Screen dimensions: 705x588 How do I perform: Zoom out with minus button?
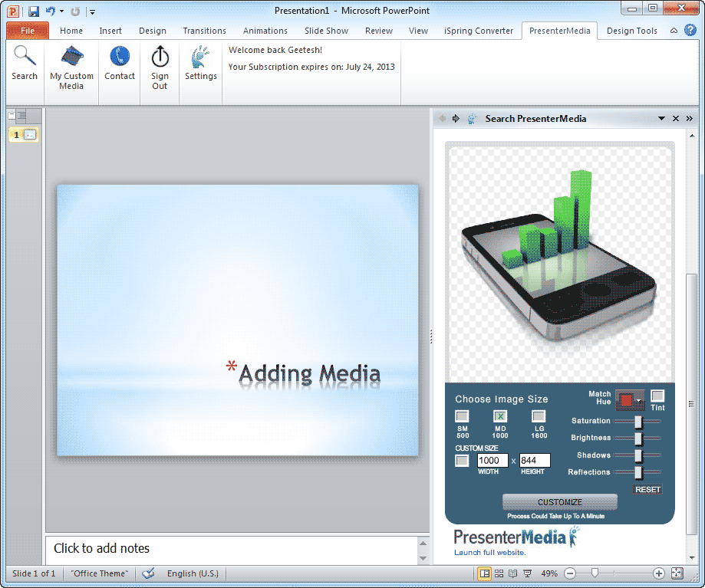(x=570, y=573)
